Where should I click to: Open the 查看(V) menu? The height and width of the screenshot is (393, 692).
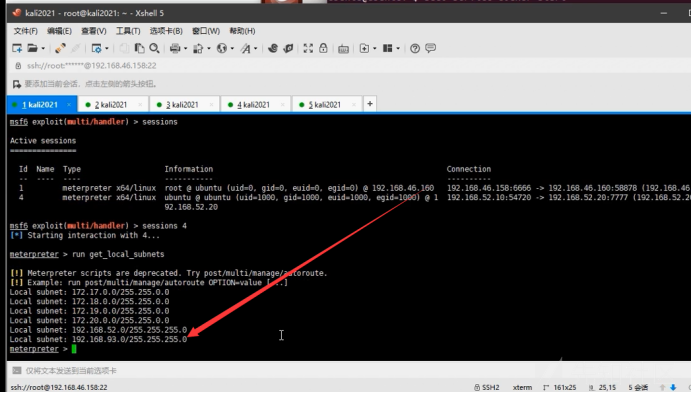click(94, 31)
